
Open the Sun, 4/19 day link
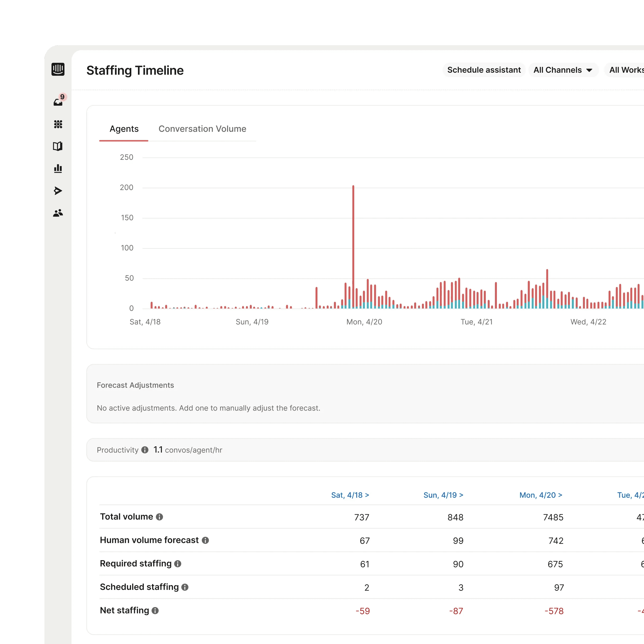pyautogui.click(x=443, y=495)
